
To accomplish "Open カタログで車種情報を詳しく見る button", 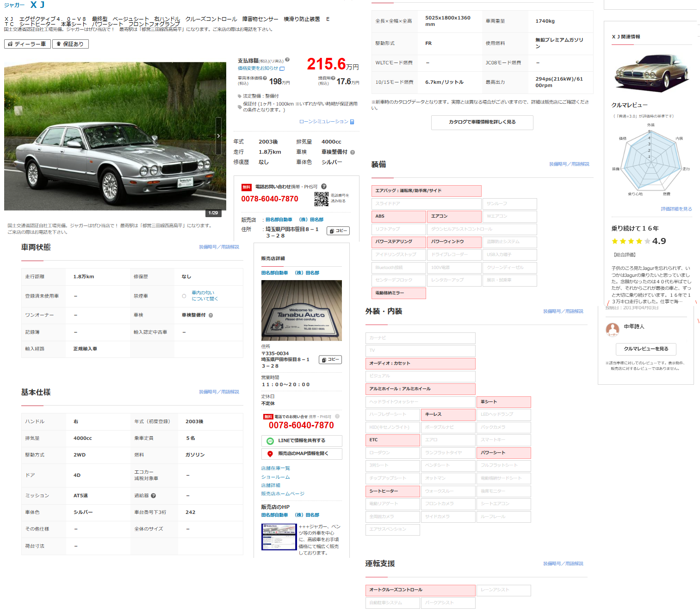I will click(x=482, y=122).
